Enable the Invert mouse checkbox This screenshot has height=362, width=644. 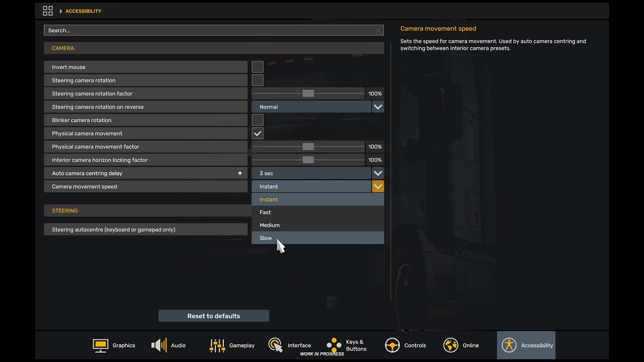point(257,67)
